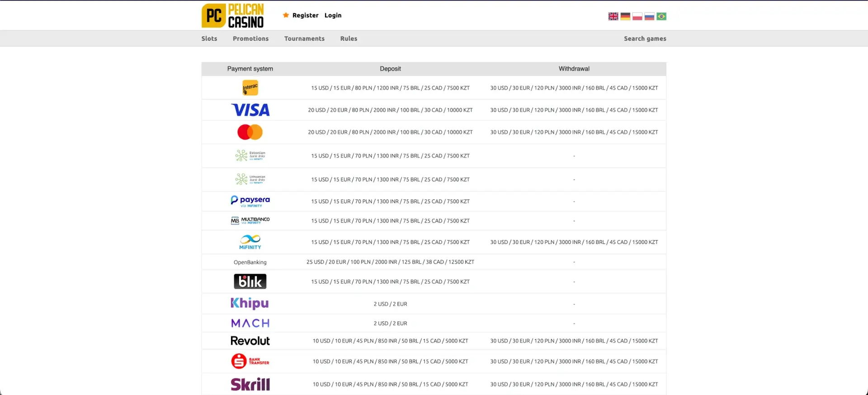This screenshot has width=868, height=395.
Task: Click the orange star icon beside Register
Action: 286,15
